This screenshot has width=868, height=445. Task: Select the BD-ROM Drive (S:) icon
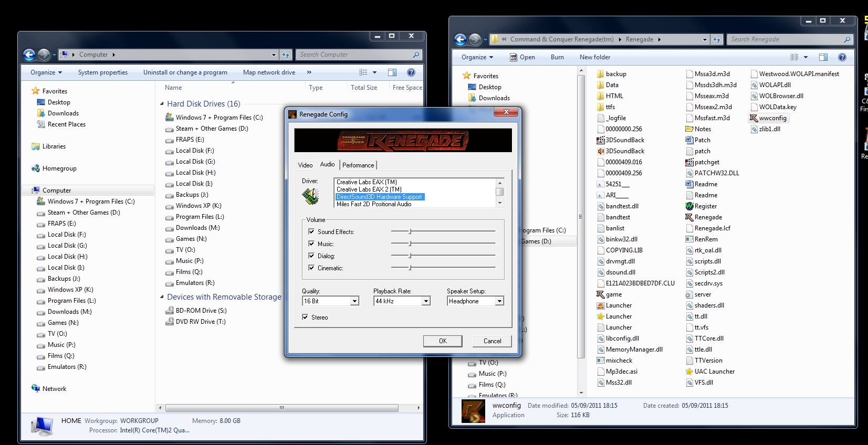pos(170,311)
